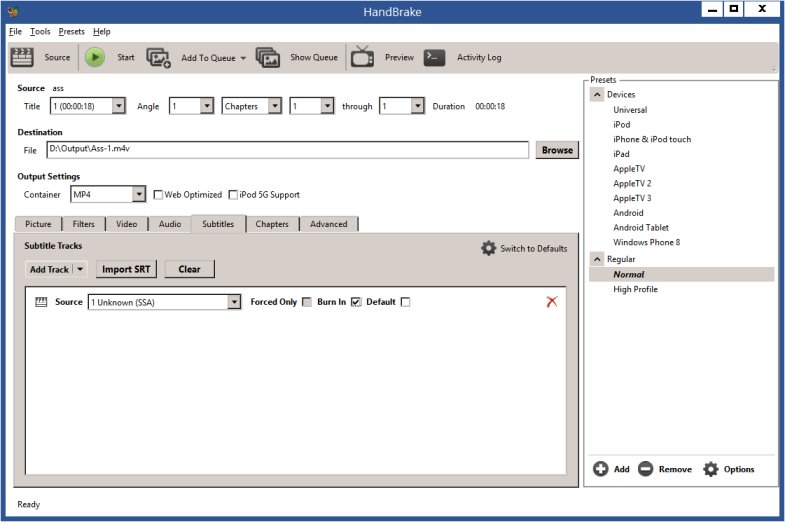Open the Angle dropdown
This screenshot has width=785, height=522.
tap(207, 106)
